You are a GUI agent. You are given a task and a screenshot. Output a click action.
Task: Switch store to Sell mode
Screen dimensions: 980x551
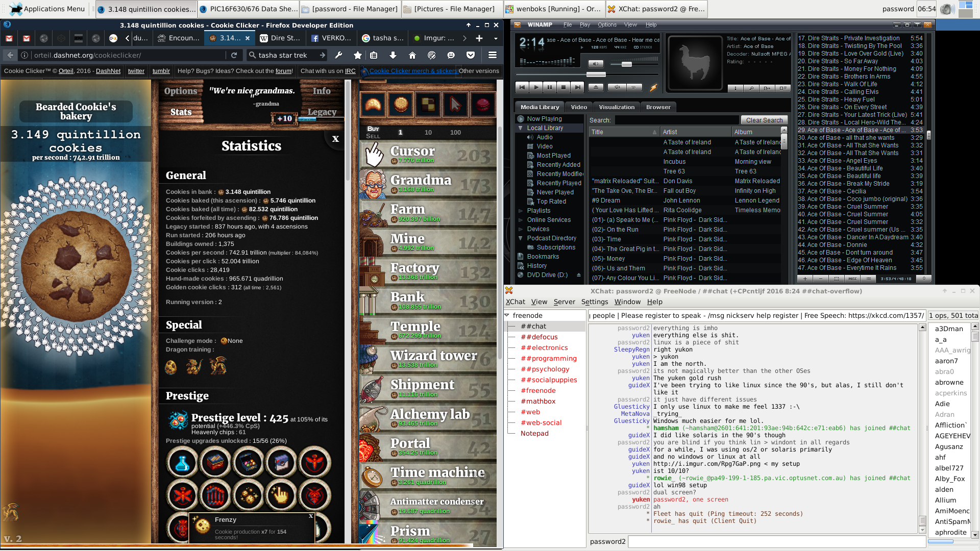pos(373,136)
